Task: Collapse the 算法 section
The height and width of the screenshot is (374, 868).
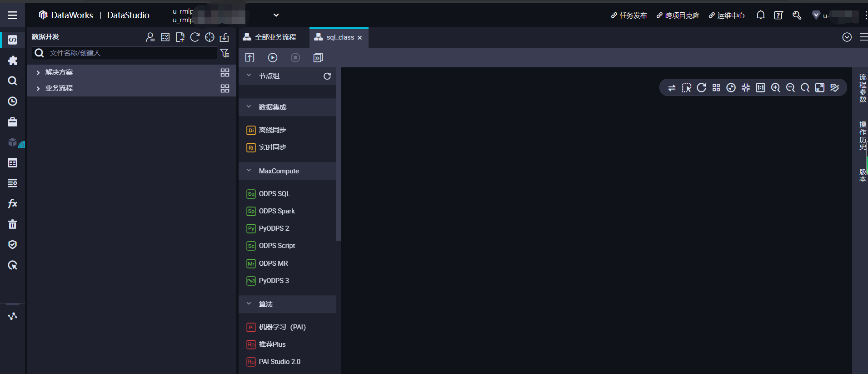Action: 249,304
